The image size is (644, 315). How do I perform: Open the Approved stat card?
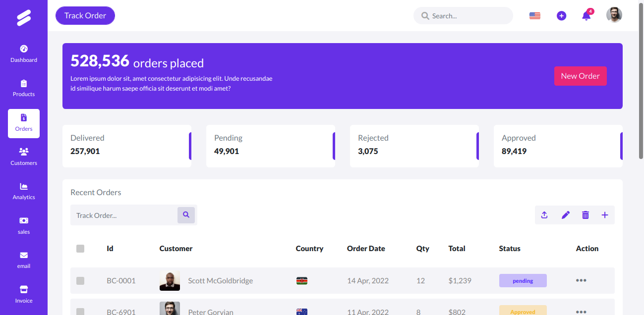pyautogui.click(x=558, y=146)
